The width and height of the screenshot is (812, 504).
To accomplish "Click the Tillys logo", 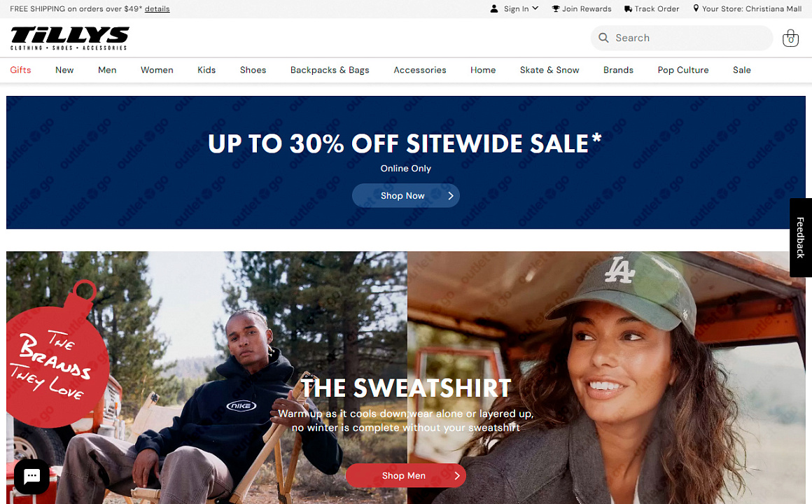I will pos(70,38).
